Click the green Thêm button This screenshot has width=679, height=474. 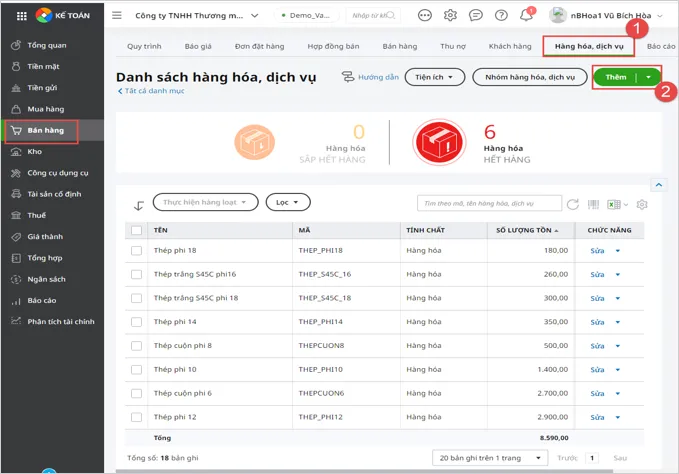(x=615, y=77)
